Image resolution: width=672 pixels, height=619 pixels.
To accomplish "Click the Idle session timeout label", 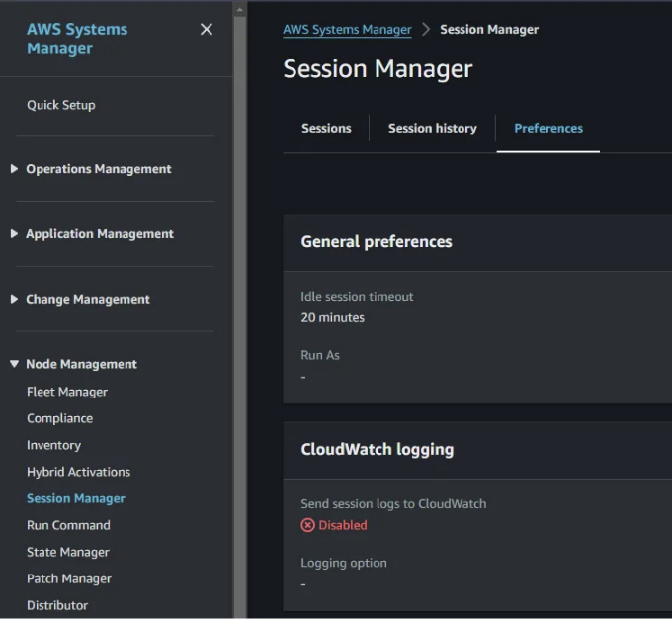I will 357,297.
